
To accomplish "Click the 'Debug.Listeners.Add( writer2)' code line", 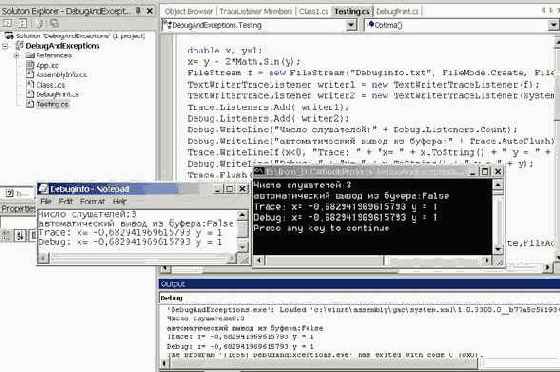I will pyautogui.click(x=268, y=119).
